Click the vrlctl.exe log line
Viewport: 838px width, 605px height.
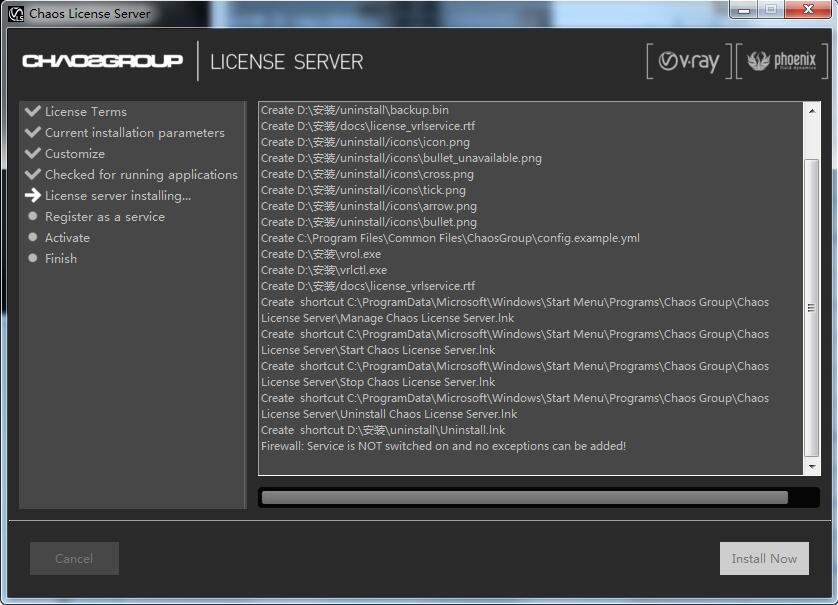(324, 270)
